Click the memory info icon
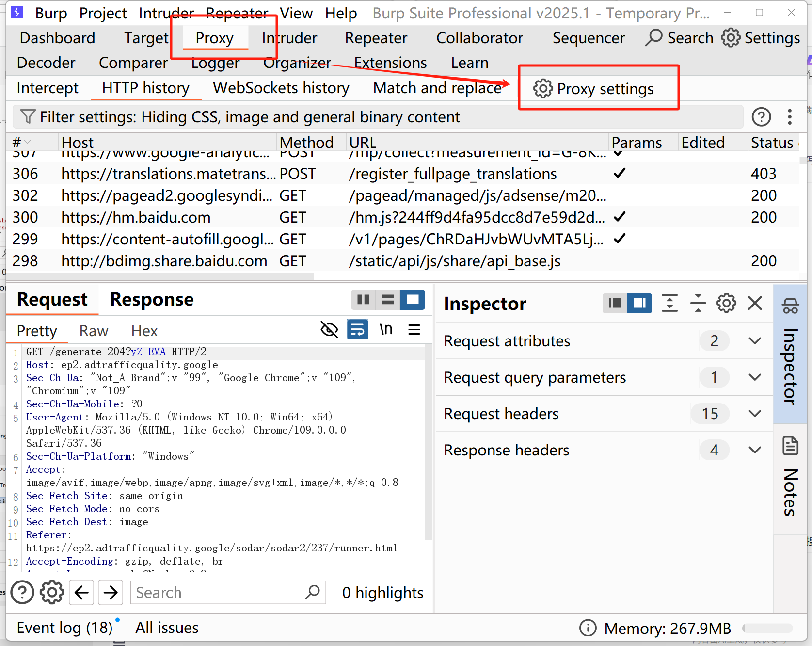This screenshot has height=646, width=812. point(588,628)
